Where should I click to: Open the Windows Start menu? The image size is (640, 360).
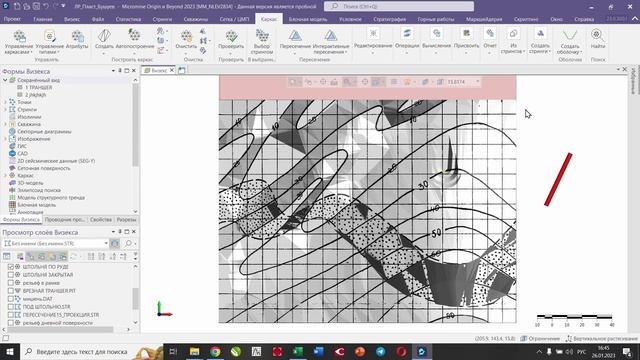9,351
